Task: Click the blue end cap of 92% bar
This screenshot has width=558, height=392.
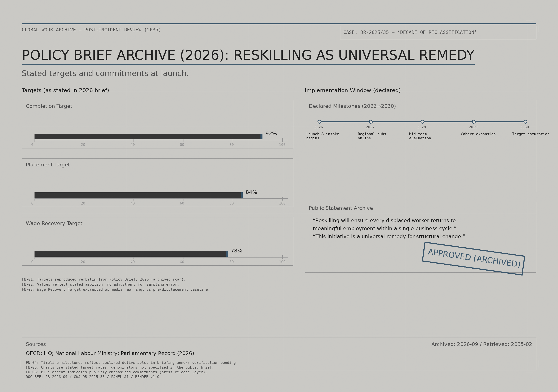Action: (x=262, y=136)
